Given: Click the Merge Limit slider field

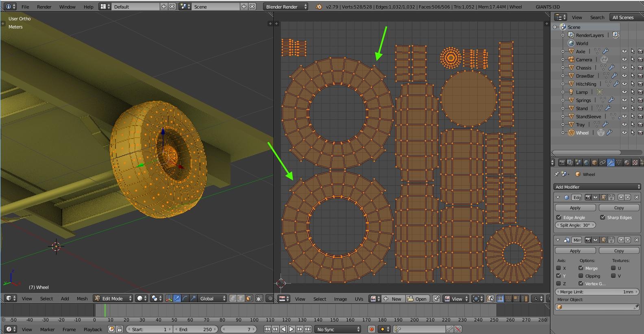Looking at the screenshot, I should [597, 292].
